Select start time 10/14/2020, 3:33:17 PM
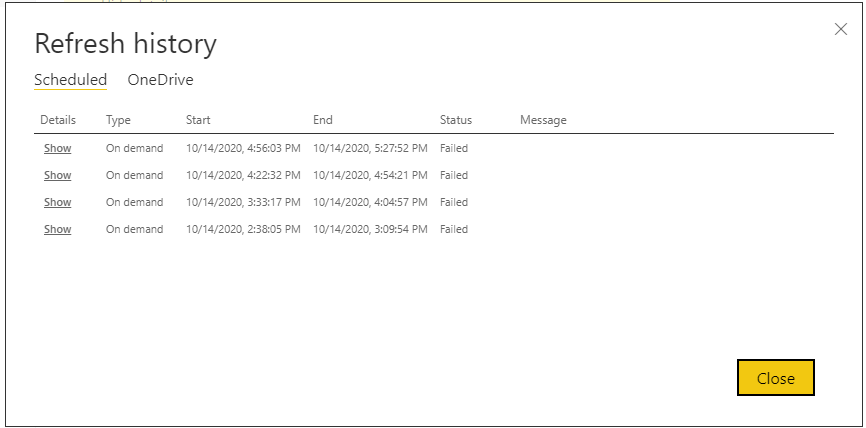The height and width of the screenshot is (428, 866). 243,203
